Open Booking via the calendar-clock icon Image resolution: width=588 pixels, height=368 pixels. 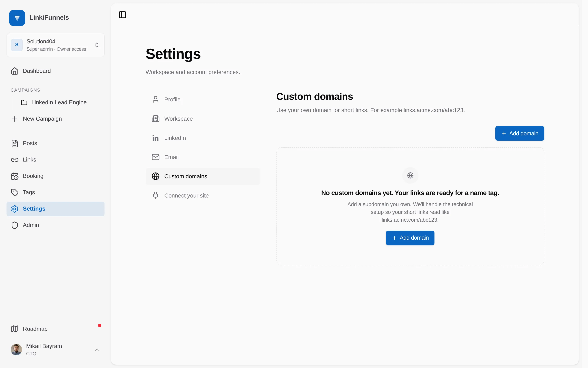[x=14, y=176]
